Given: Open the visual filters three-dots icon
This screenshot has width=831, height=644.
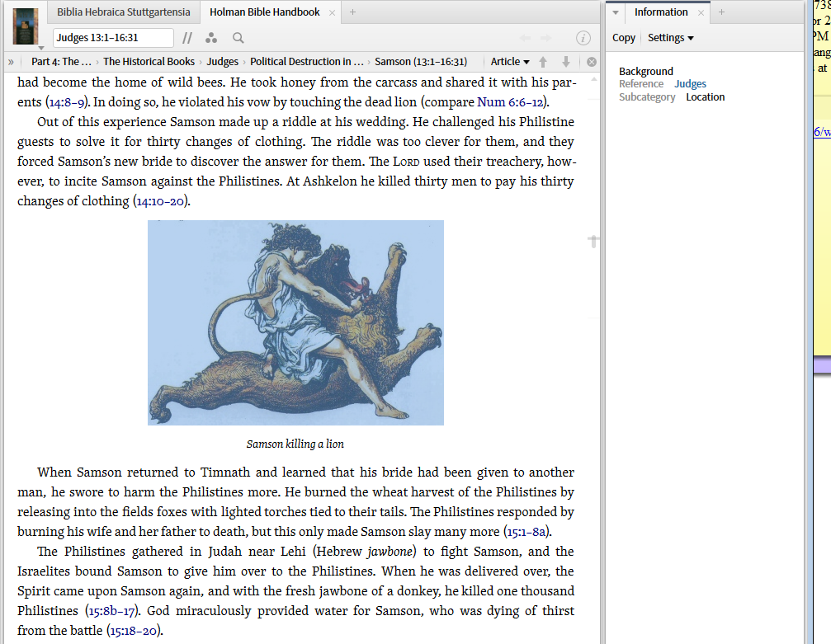Looking at the screenshot, I should coord(211,38).
